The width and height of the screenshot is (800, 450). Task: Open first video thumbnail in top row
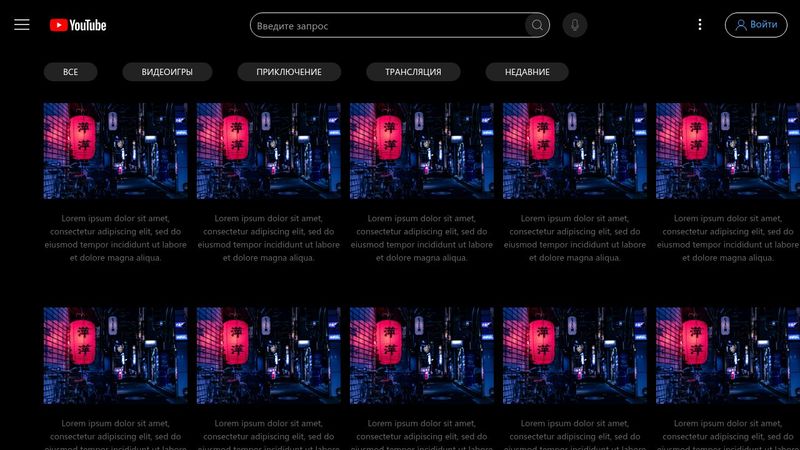tap(115, 150)
